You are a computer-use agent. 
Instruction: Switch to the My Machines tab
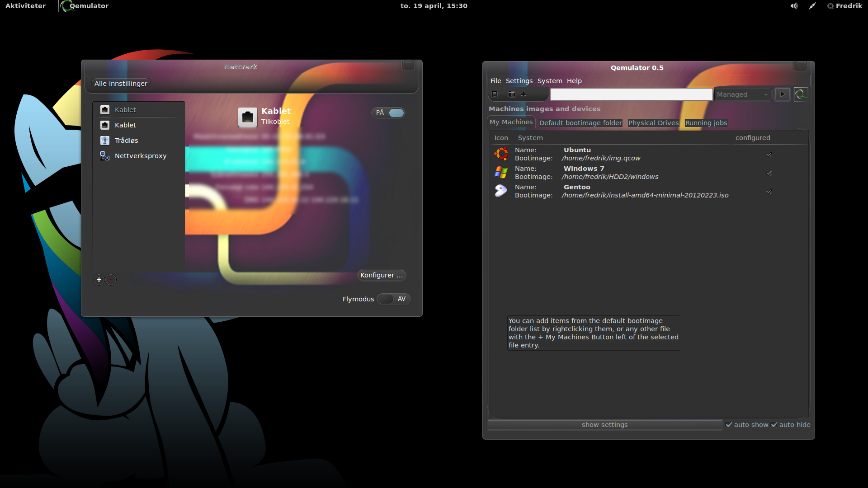pos(511,122)
